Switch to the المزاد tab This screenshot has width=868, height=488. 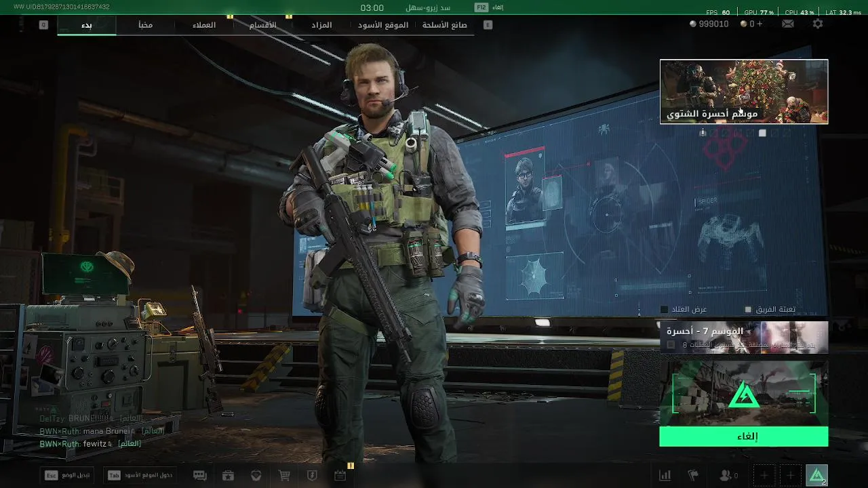(321, 25)
